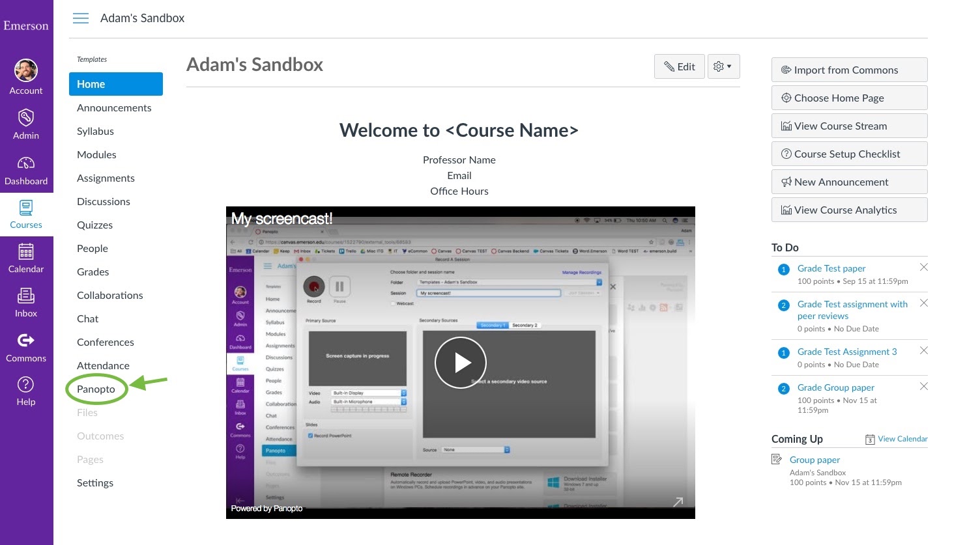Open Panopto in course navigation
The height and width of the screenshot is (545, 980).
tap(96, 389)
